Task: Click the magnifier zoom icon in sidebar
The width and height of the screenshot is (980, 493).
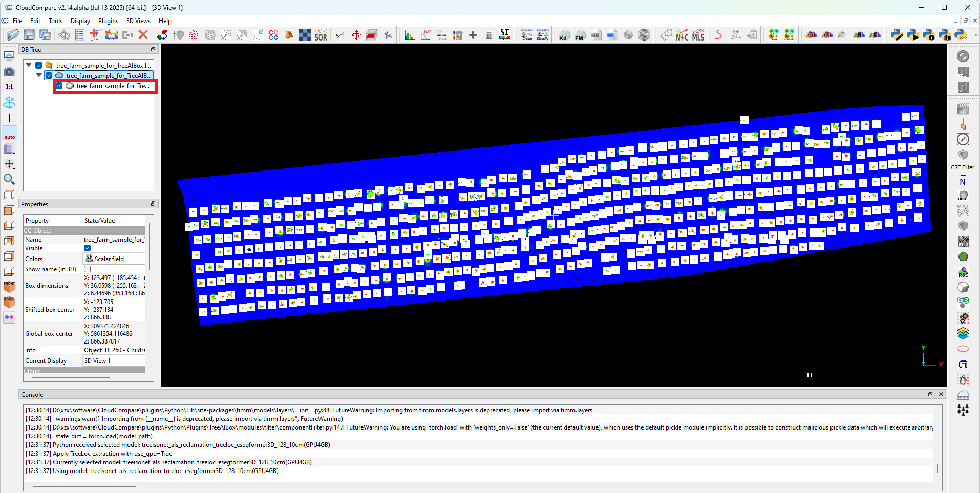Action: (x=9, y=179)
